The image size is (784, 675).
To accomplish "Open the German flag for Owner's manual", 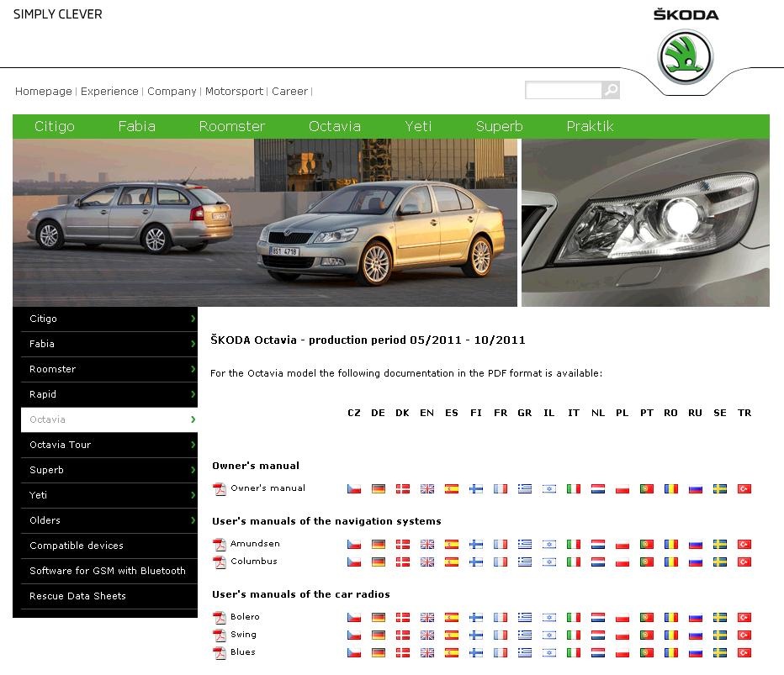I will coord(379,488).
